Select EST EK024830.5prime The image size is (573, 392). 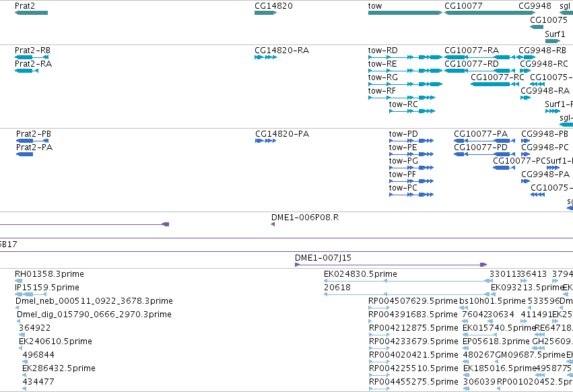(408, 281)
